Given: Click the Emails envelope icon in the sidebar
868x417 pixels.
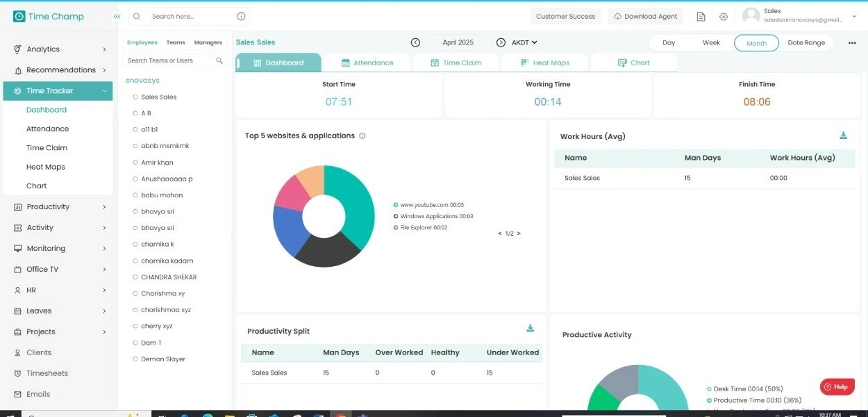Looking at the screenshot, I should 17,395.
